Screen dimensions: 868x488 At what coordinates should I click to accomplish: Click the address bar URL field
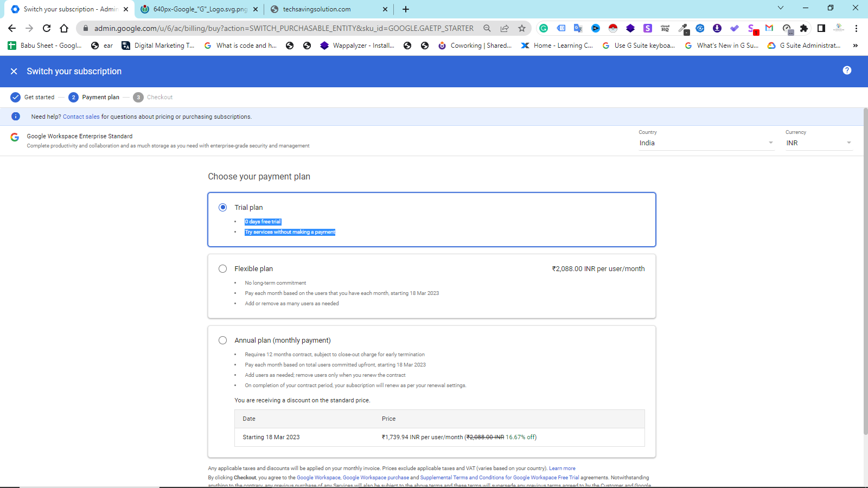click(284, 28)
